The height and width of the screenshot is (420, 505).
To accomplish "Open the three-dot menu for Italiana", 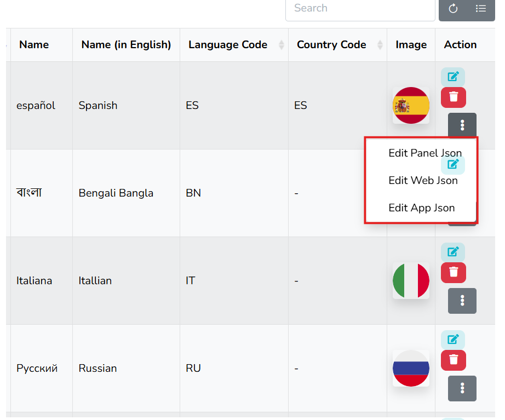I will (462, 301).
